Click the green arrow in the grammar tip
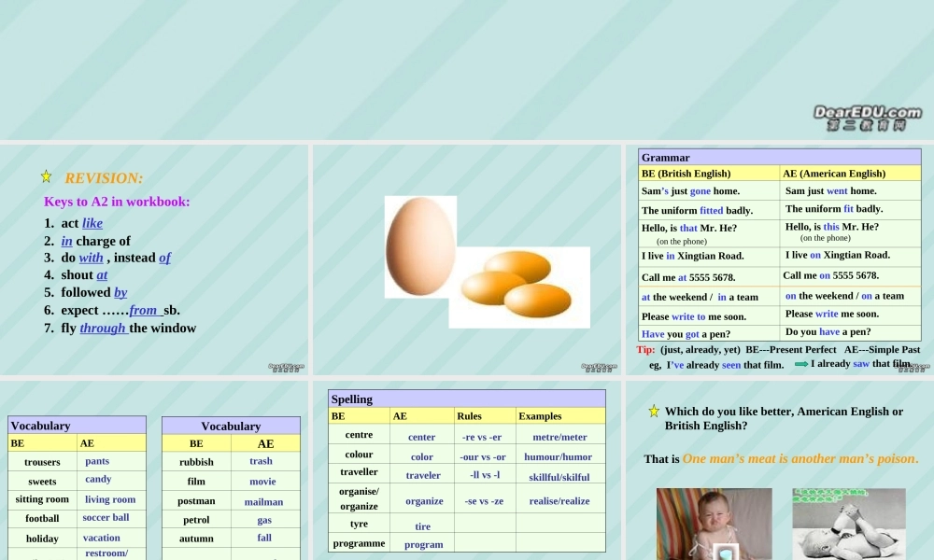934x560 pixels. coord(801,364)
